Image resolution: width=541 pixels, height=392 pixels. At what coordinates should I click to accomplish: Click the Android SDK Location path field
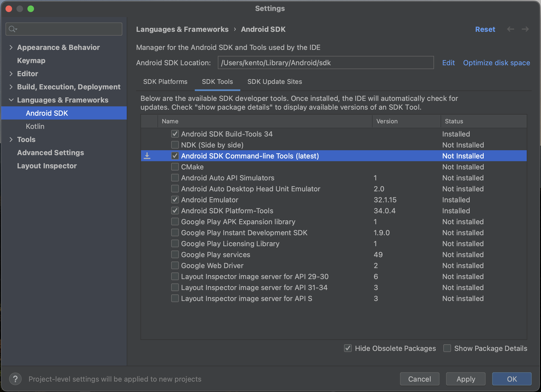[325, 63]
